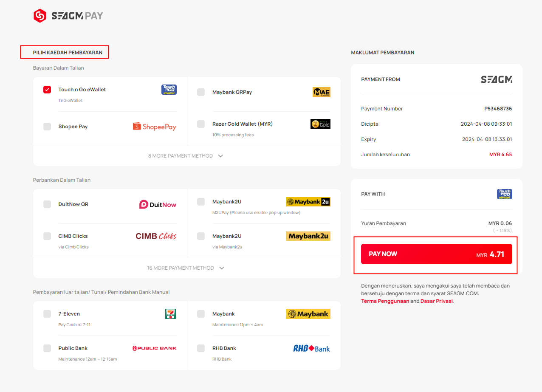
Task: Click the 'Maintenance 11pm ~ 4am' note
Action: tap(238, 325)
